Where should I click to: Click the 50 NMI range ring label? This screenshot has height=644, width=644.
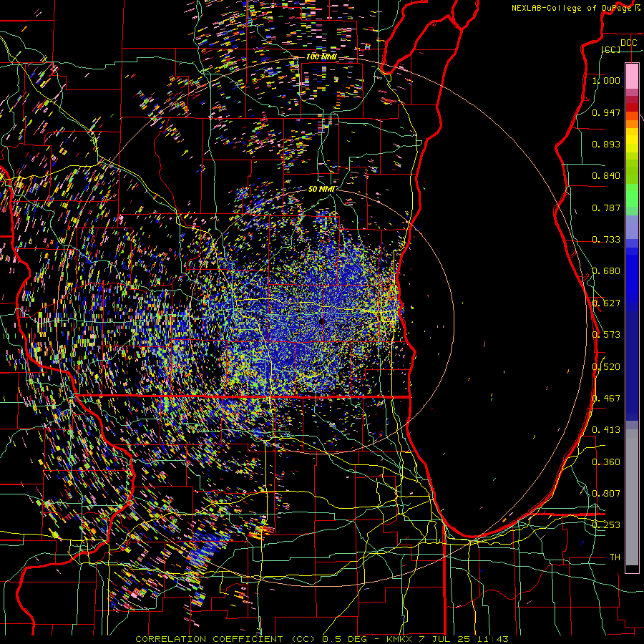(x=321, y=189)
